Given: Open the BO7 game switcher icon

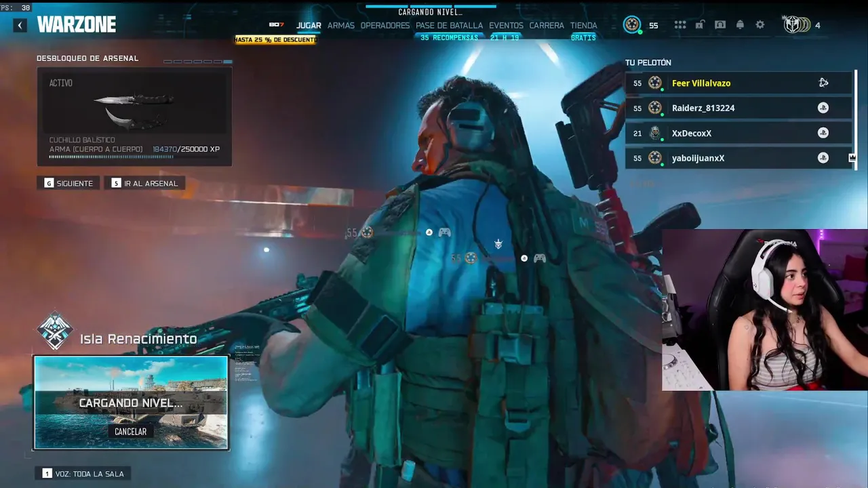Looking at the screenshot, I should pyautogui.click(x=276, y=25).
